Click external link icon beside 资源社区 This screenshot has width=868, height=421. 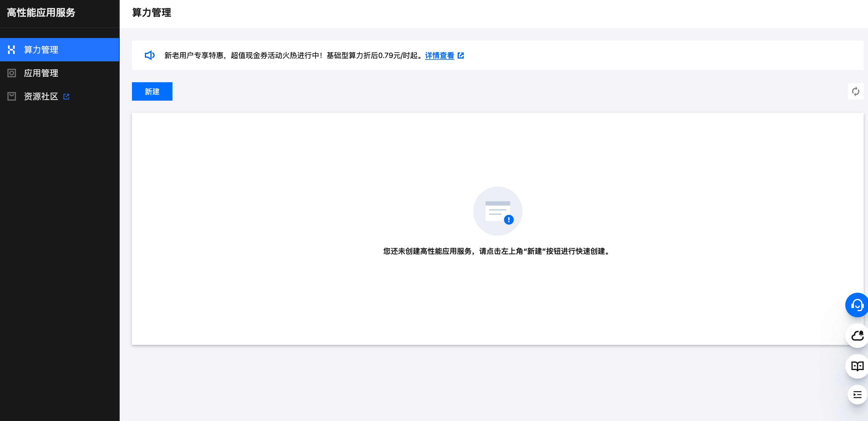coord(66,97)
